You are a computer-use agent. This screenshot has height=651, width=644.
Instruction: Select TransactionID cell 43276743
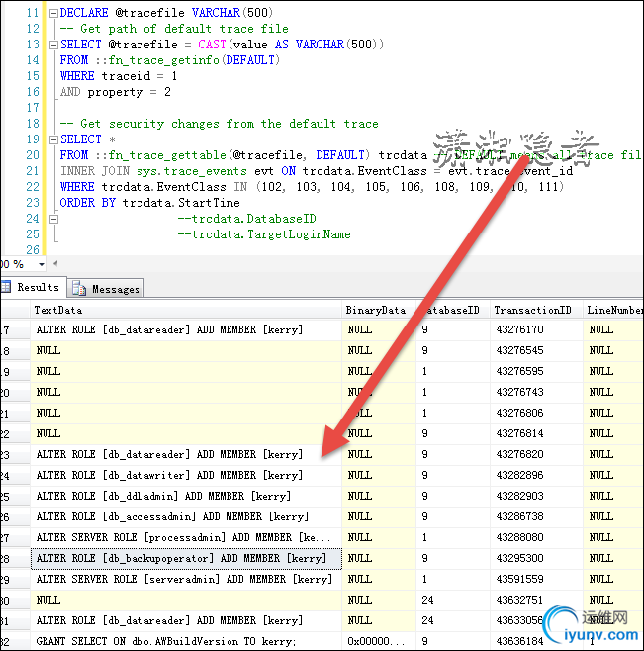click(536, 393)
